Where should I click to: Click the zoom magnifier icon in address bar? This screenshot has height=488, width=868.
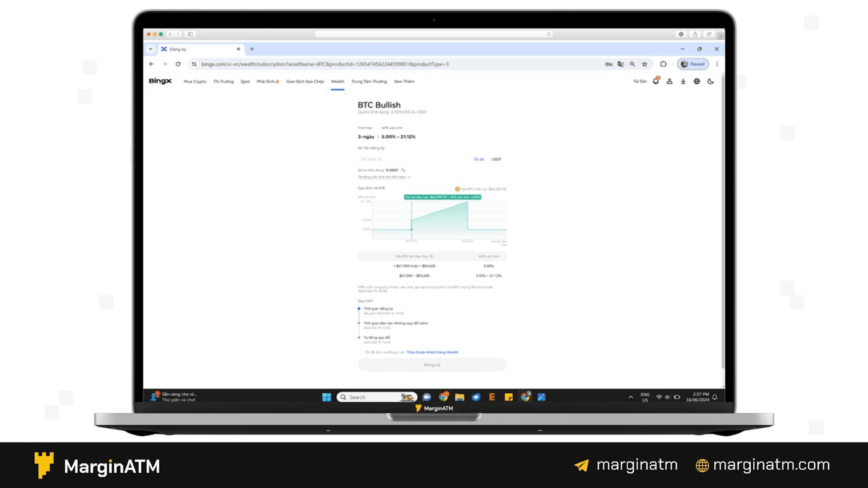633,64
